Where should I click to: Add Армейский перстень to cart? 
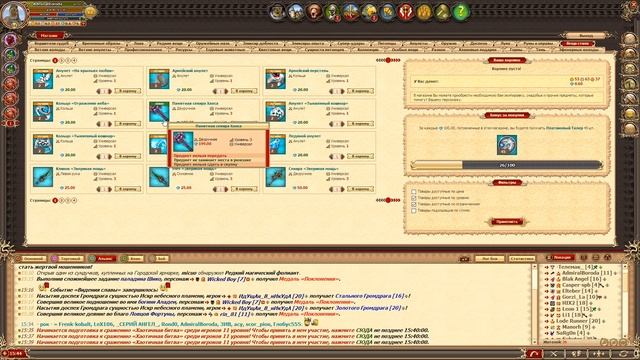click(x=360, y=91)
